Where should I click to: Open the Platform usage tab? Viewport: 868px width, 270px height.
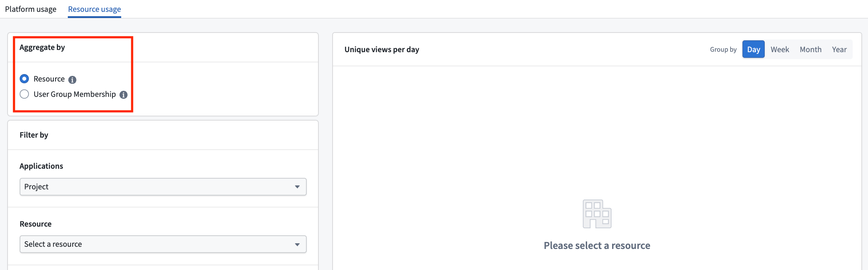31,9
